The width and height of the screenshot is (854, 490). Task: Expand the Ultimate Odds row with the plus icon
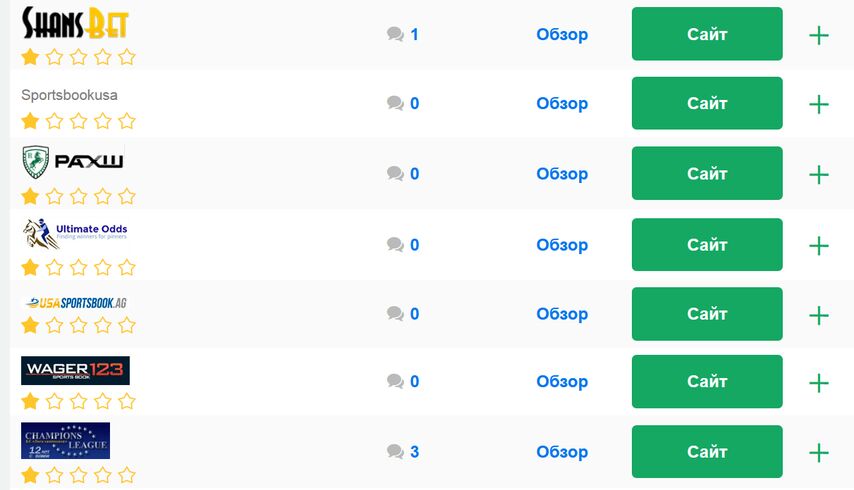[x=819, y=246]
